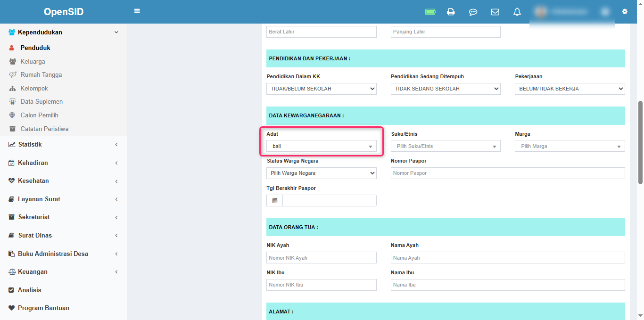Click the Layanan Surat book icon
644x320 pixels.
(x=12, y=199)
